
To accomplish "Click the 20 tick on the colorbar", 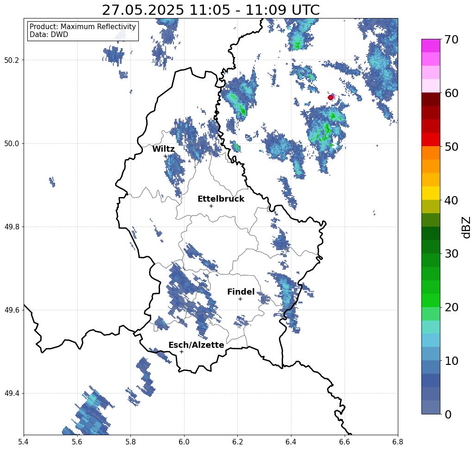I will [x=451, y=307].
